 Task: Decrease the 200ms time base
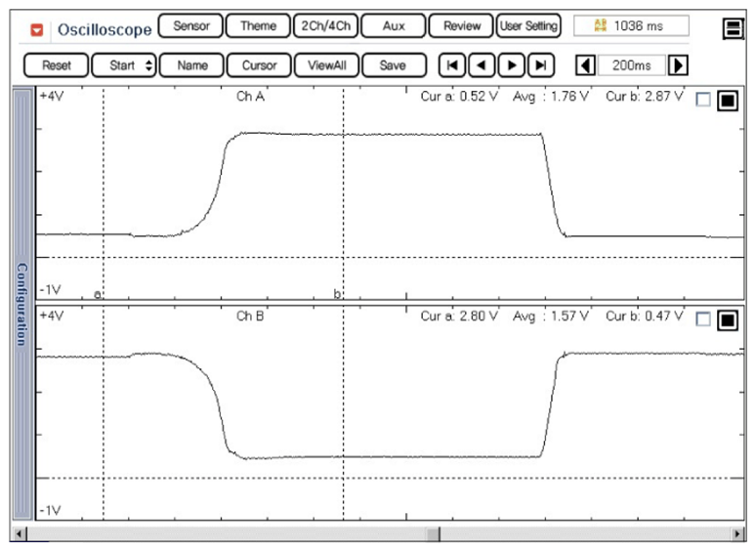click(584, 65)
